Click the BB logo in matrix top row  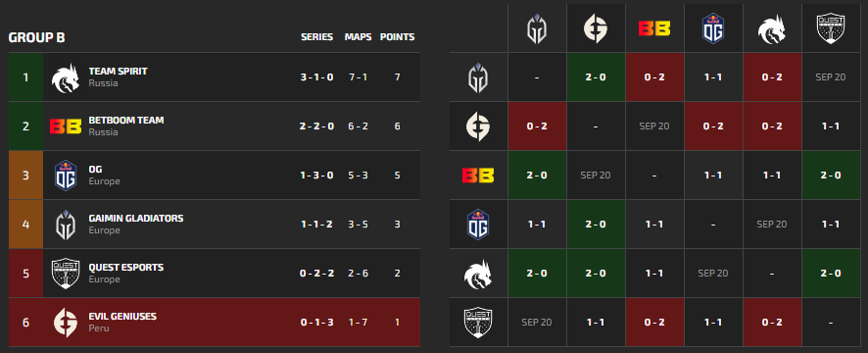pyautogui.click(x=654, y=28)
